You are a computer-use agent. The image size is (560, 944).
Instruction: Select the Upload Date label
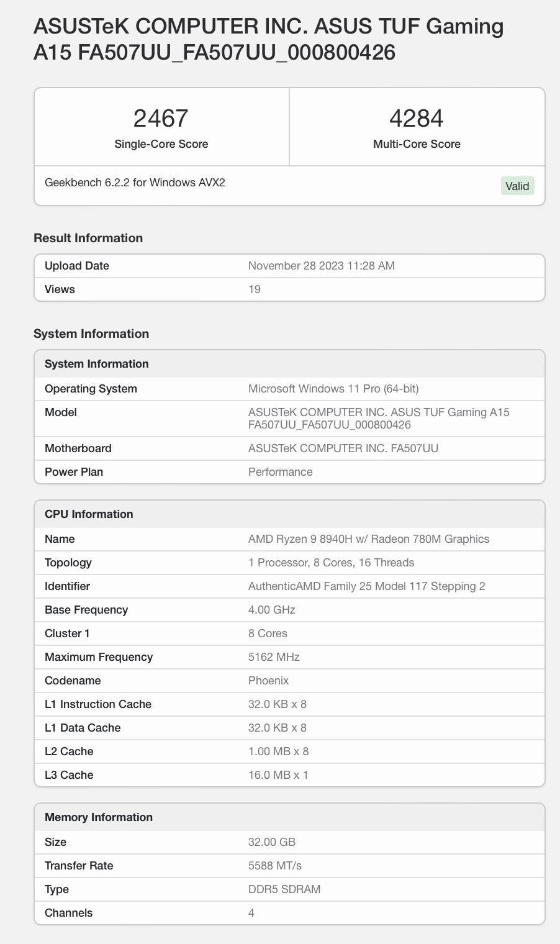pyautogui.click(x=77, y=266)
